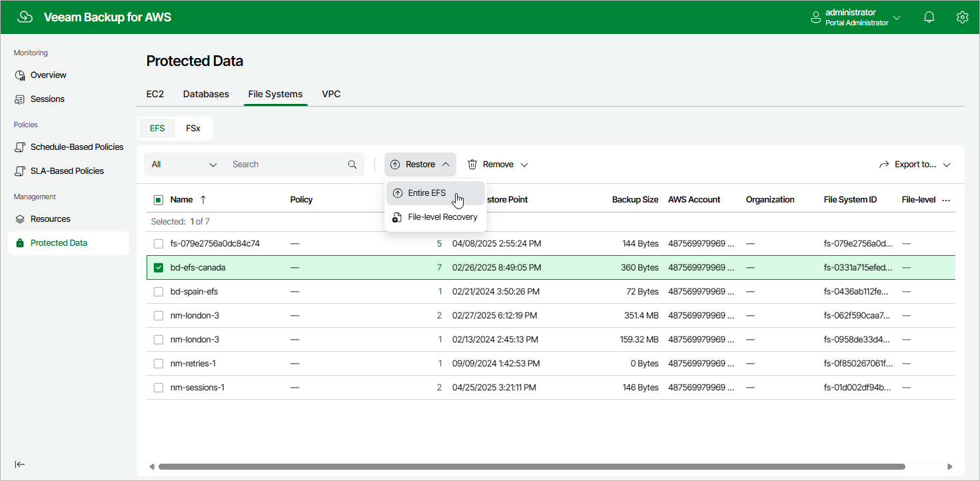
Task: Click the Sessions sidebar icon
Action: tap(20, 99)
